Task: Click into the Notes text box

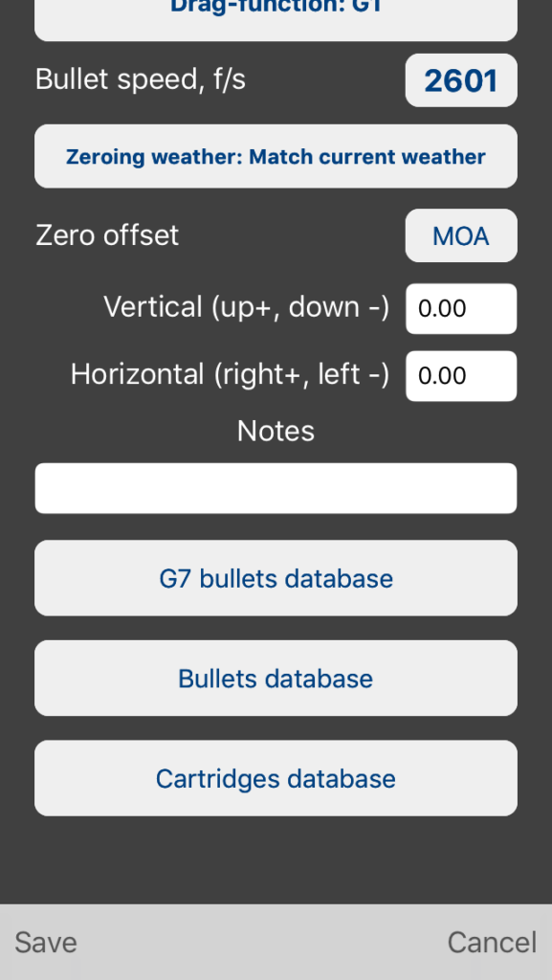Action: click(276, 488)
